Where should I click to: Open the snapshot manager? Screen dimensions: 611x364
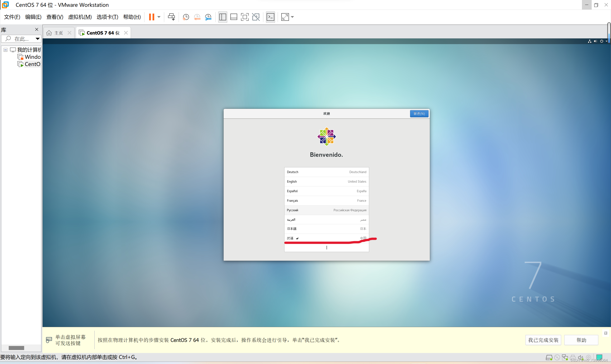point(208,17)
